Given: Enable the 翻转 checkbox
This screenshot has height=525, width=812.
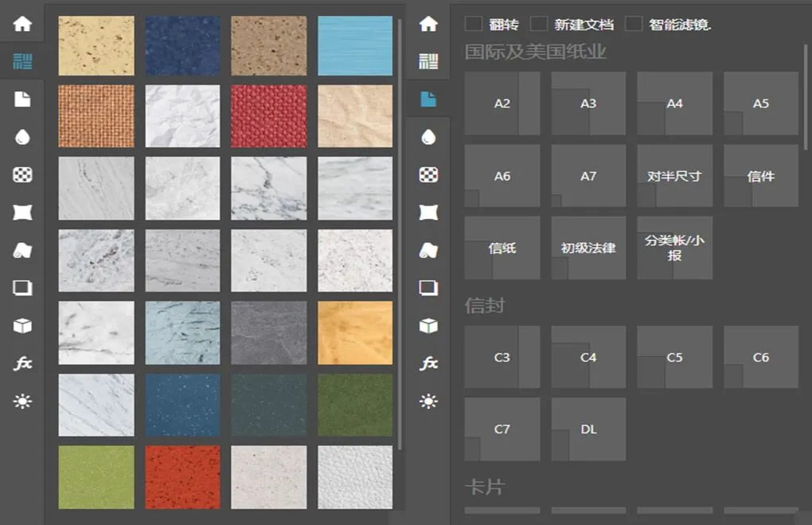Looking at the screenshot, I should point(474,24).
